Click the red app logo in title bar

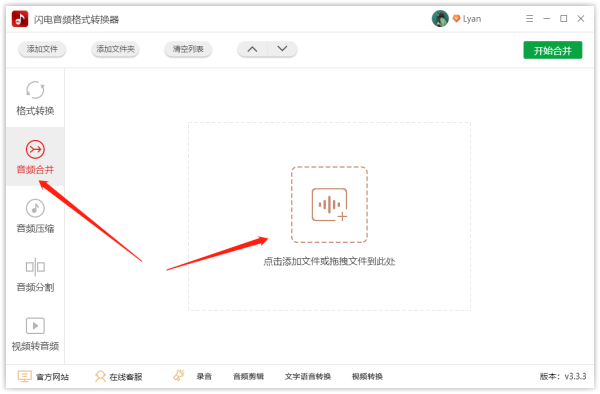(20, 19)
